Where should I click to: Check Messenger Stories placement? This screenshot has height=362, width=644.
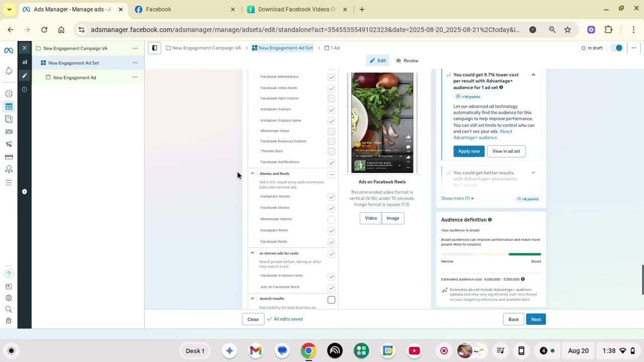pos(331,219)
